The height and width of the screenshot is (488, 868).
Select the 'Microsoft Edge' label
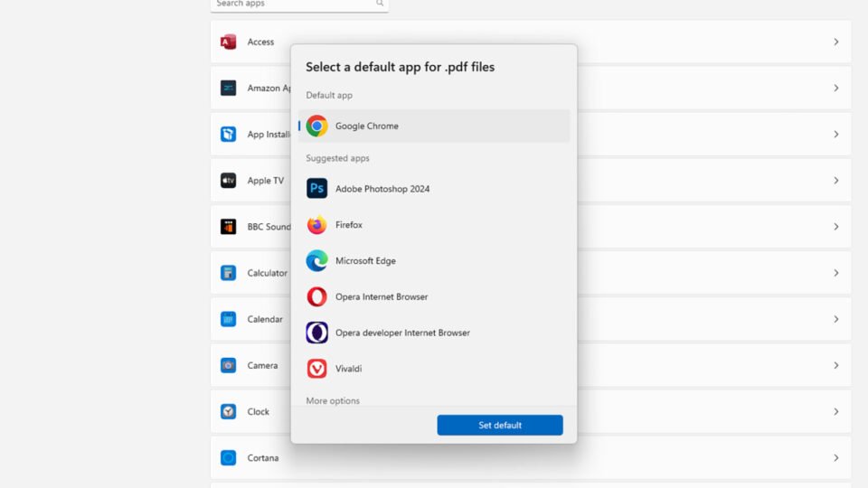(x=365, y=260)
